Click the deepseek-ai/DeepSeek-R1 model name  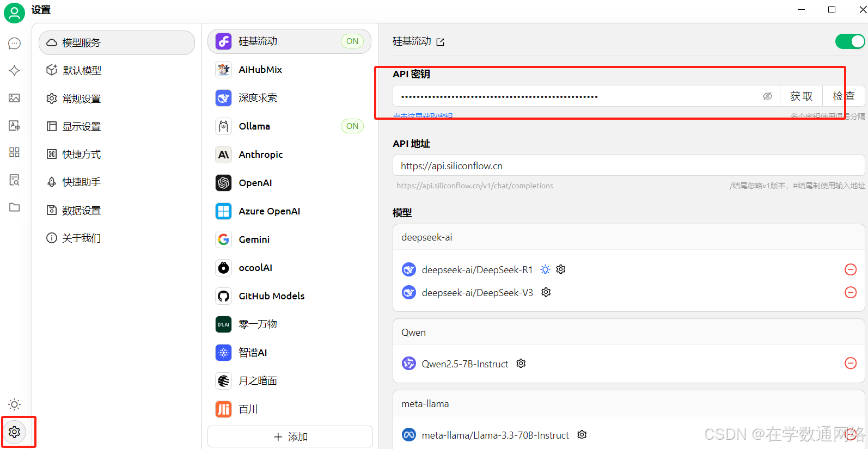(x=477, y=269)
